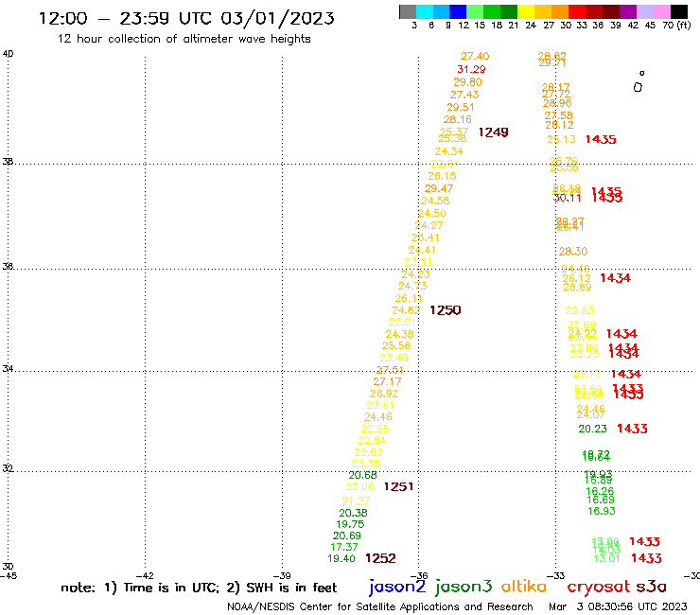Click the 29.80 wave height value
The width and height of the screenshot is (700, 615).
[x=468, y=82]
